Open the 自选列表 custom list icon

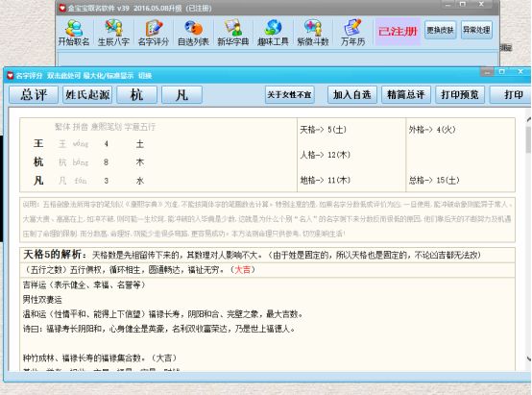[193, 33]
